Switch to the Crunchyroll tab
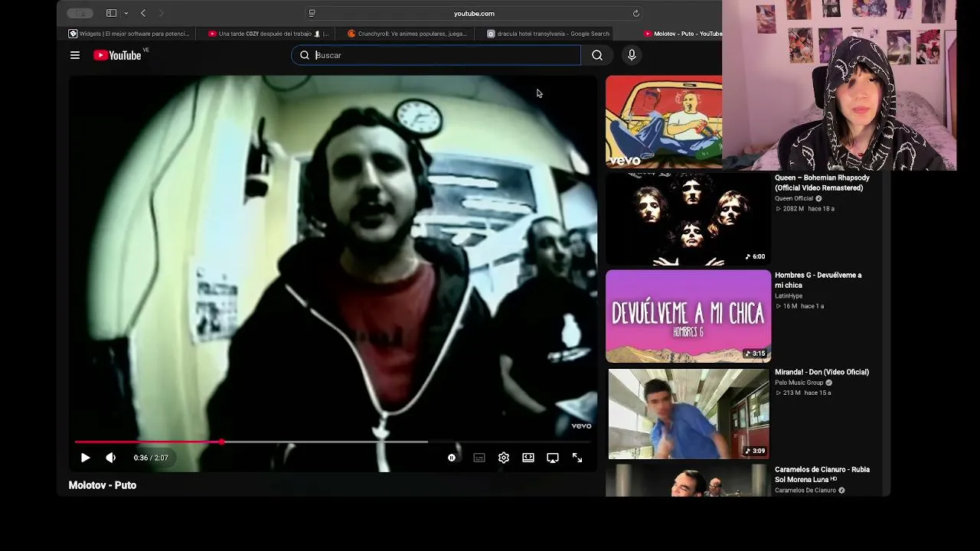 [407, 34]
